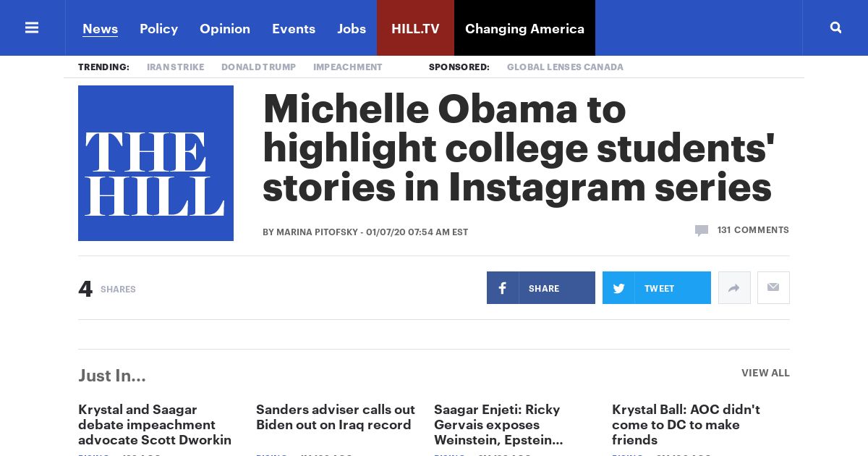Open the Changing America tab
868x456 pixels.
coord(524,29)
